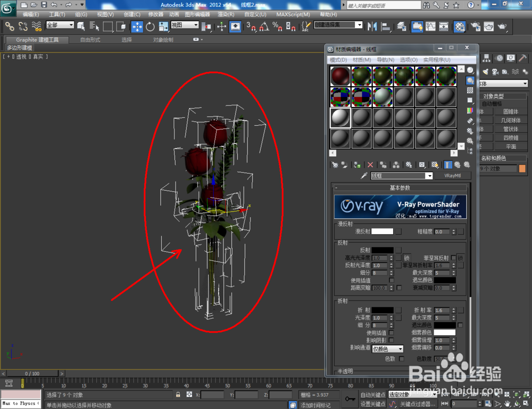Click Assign Material to Selection icon
This screenshot has height=409, width=532.
click(x=357, y=165)
